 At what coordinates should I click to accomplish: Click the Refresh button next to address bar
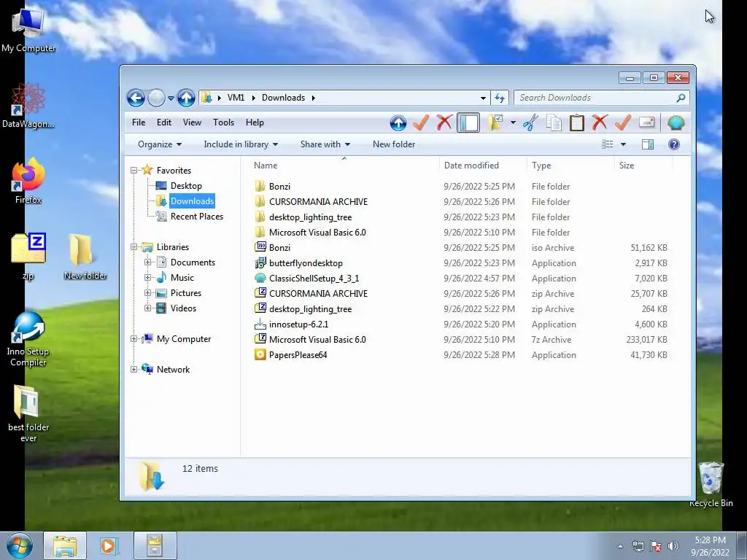(499, 98)
